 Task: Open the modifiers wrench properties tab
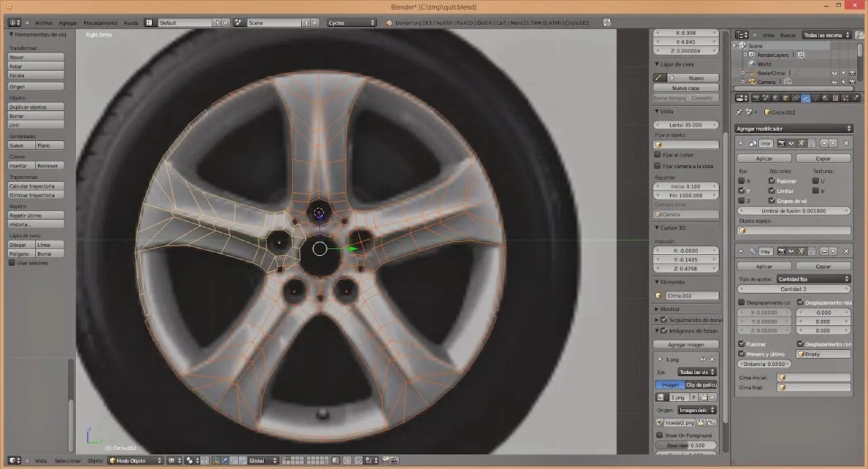[x=806, y=98]
